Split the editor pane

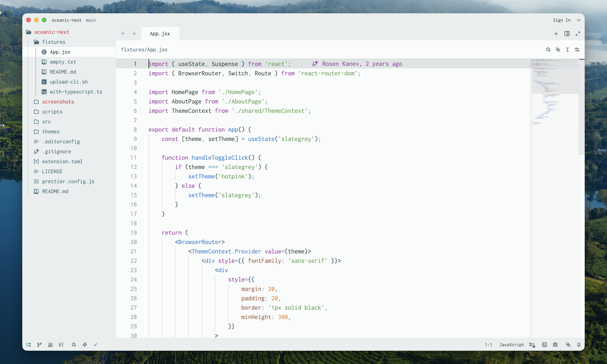[567, 34]
